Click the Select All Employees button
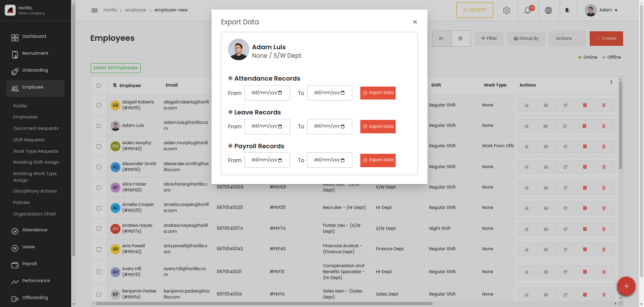 point(115,68)
